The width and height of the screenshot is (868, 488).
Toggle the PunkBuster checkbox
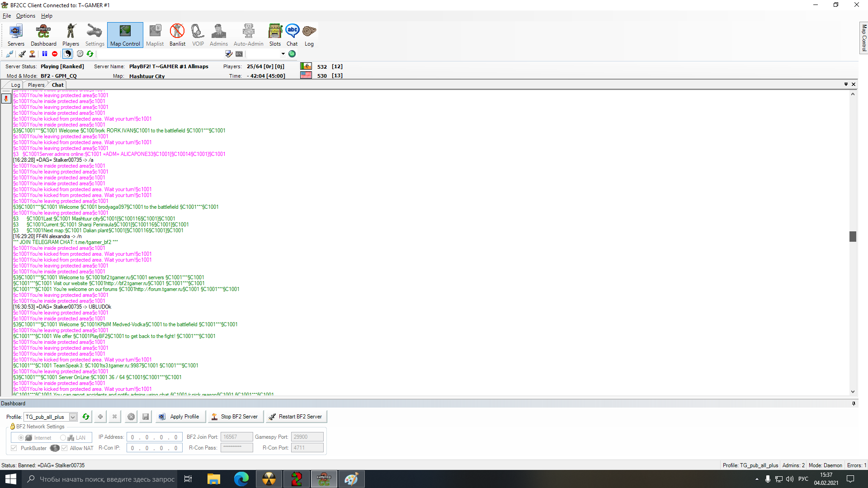pos(14,448)
